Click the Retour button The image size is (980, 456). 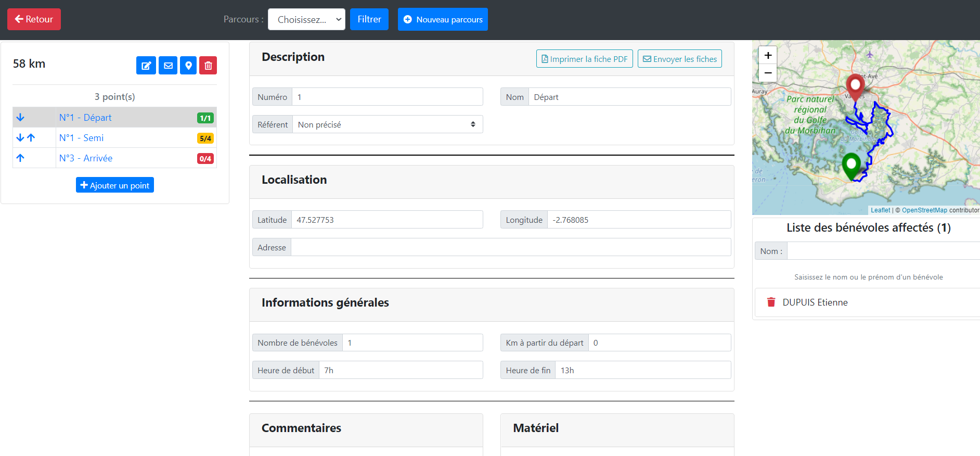(x=34, y=19)
